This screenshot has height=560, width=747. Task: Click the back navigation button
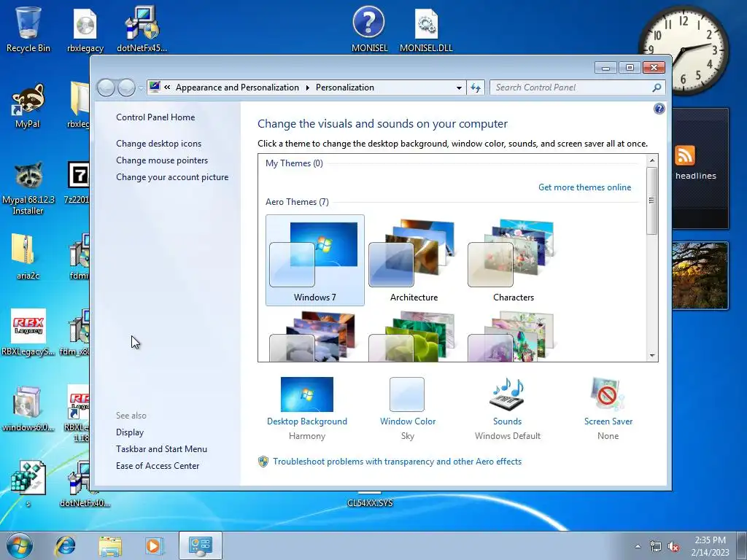pos(106,87)
